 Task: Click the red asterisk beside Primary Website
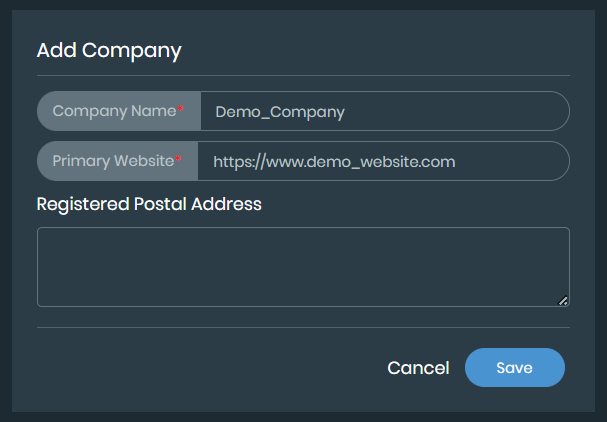(x=179, y=158)
